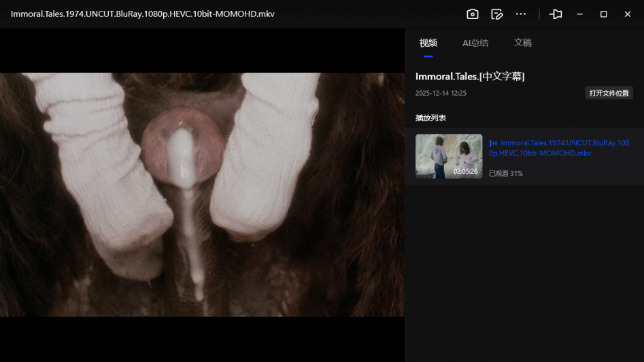Click the video area to toggle playback
The height and width of the screenshot is (362, 644).
pos(202,194)
